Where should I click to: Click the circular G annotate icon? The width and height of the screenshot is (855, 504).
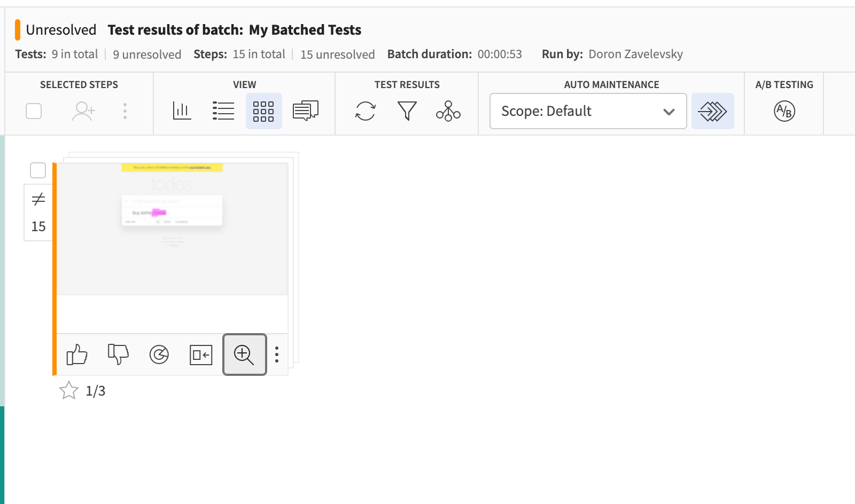[159, 355]
